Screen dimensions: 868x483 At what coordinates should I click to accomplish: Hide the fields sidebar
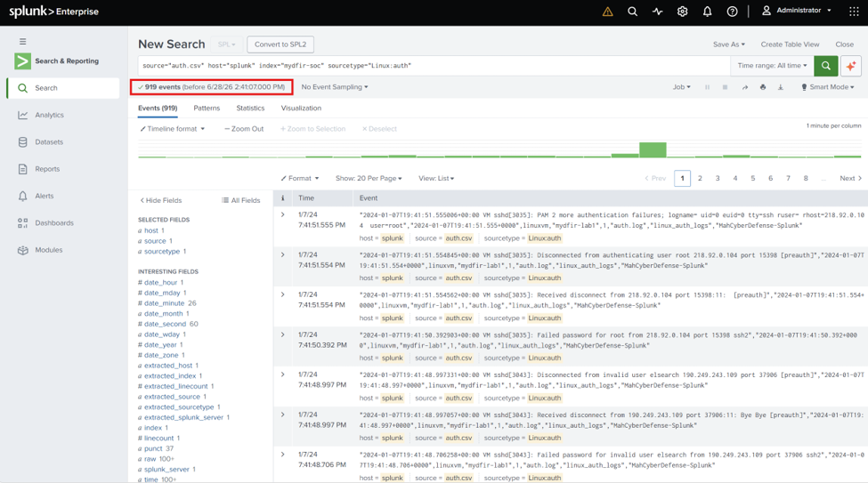click(x=160, y=200)
